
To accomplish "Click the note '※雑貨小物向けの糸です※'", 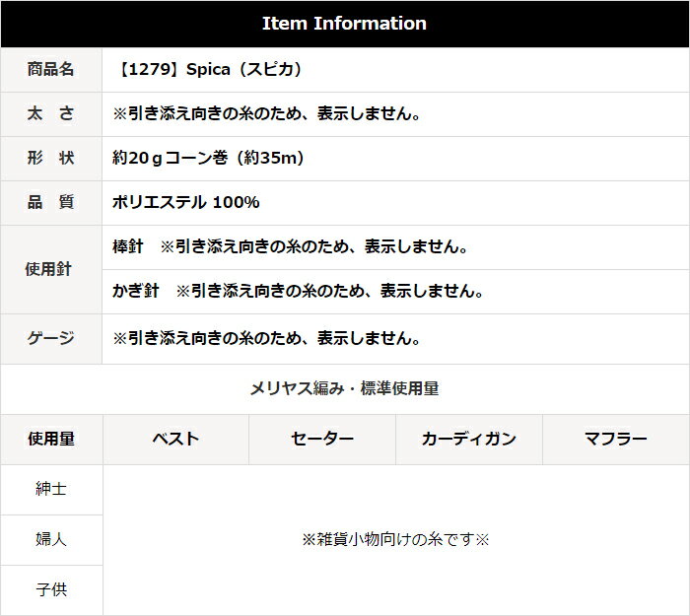I will (x=395, y=539).
